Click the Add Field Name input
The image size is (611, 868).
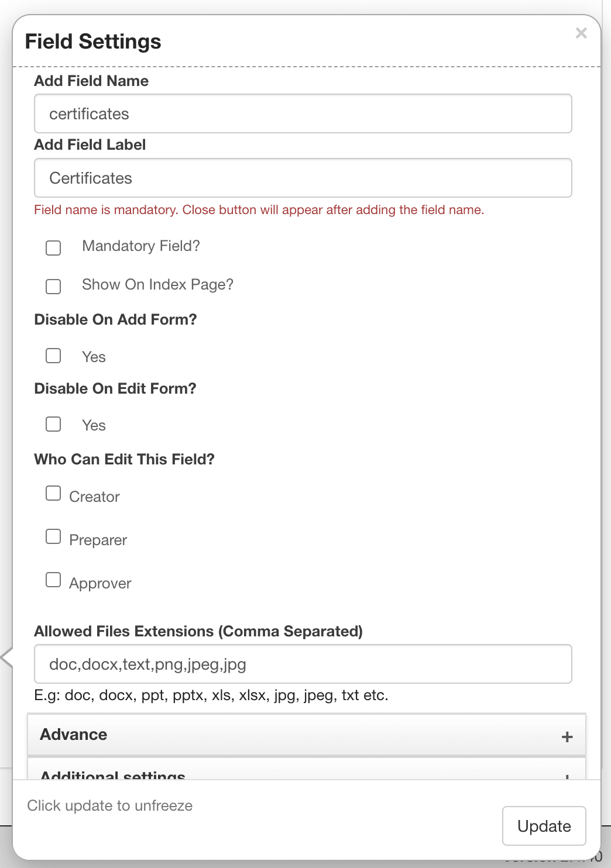point(303,113)
